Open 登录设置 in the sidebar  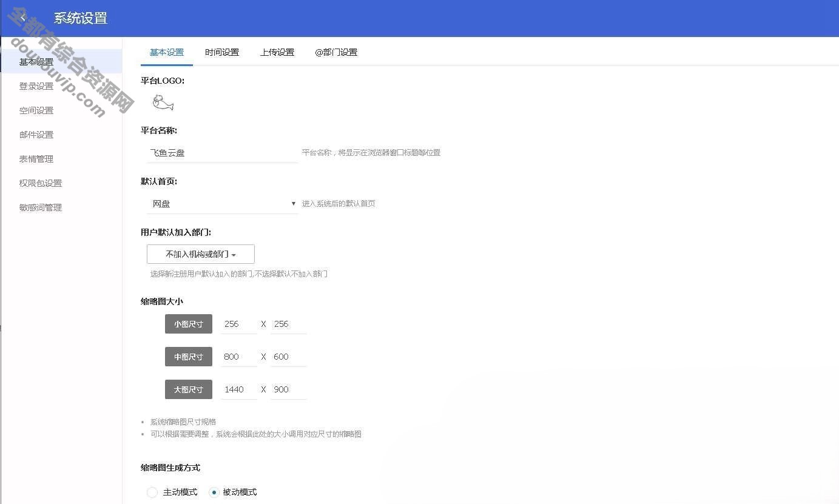61,86
